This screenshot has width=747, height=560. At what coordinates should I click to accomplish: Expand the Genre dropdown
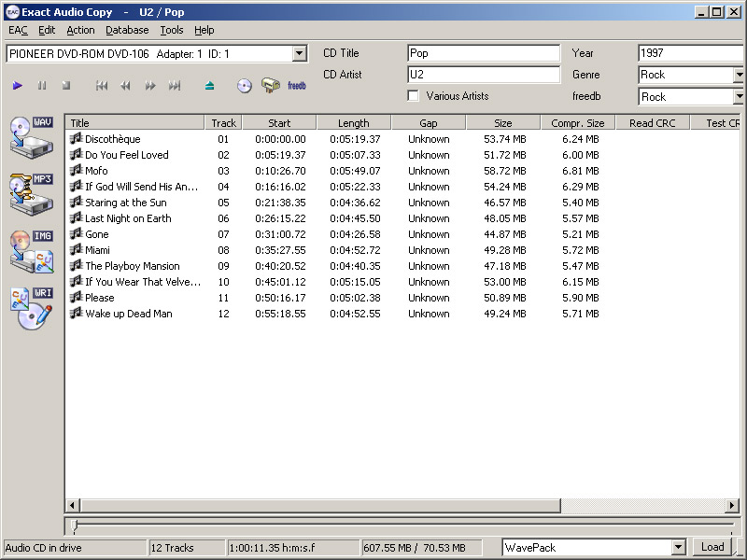pyautogui.click(x=739, y=75)
